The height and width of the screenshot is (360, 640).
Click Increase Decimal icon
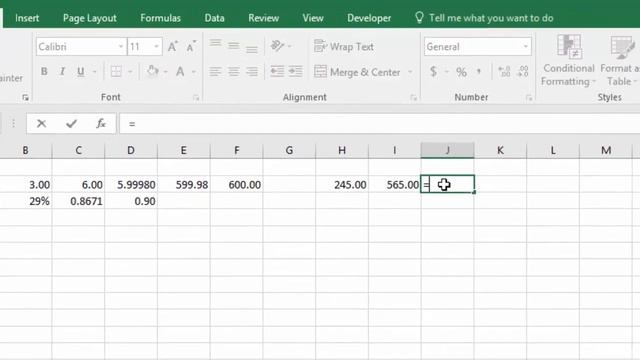(504, 72)
